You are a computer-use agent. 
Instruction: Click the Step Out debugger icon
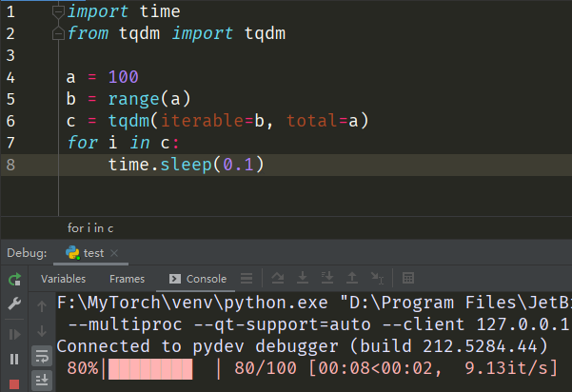coord(351,279)
